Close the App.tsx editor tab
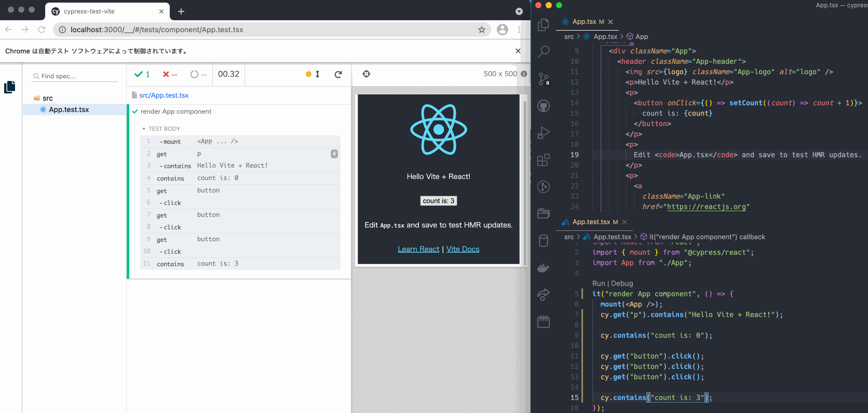868x413 pixels. click(611, 22)
